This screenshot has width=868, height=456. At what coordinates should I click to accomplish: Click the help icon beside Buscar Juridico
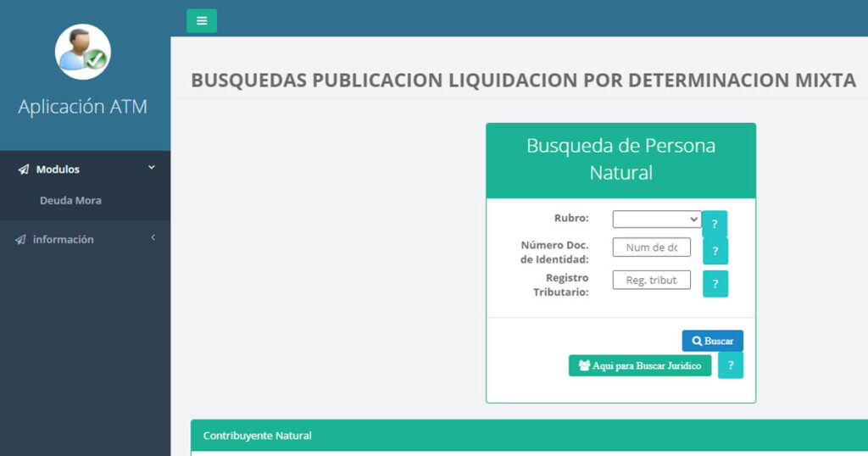pos(730,365)
